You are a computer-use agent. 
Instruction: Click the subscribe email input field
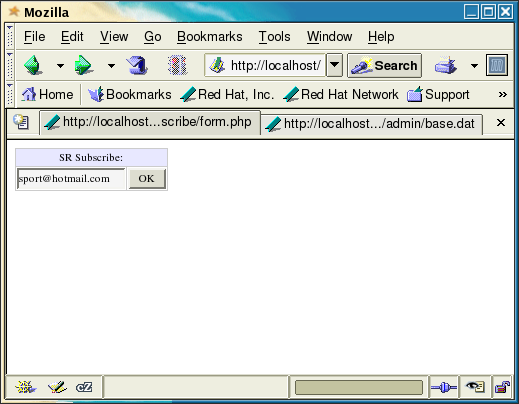tap(71, 179)
